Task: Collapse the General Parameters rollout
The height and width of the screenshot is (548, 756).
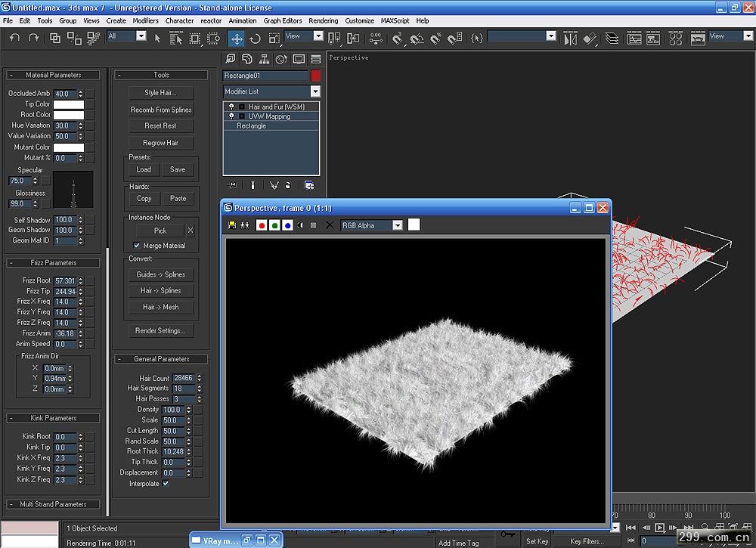Action: coord(161,359)
